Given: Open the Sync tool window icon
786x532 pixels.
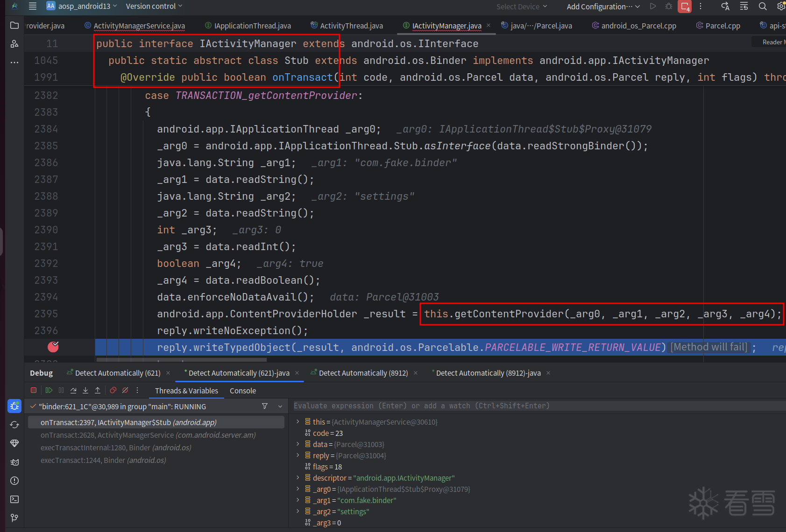Looking at the screenshot, I should 14,425.
